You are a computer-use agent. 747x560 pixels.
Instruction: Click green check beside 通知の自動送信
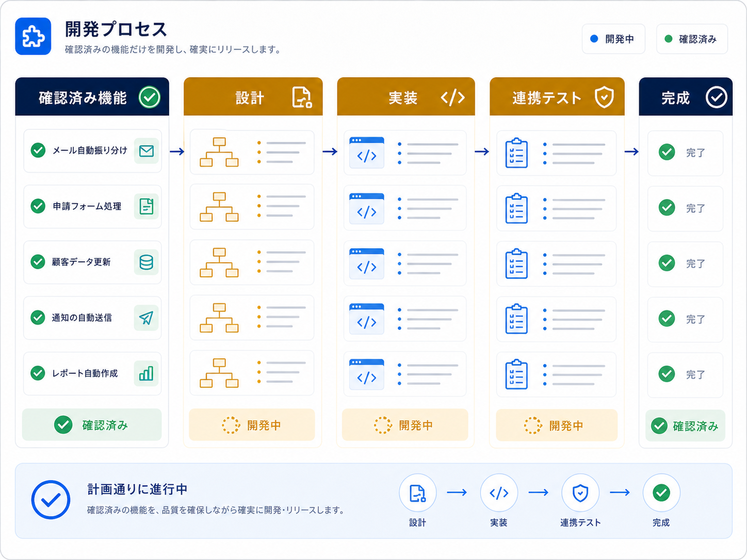coord(38,318)
